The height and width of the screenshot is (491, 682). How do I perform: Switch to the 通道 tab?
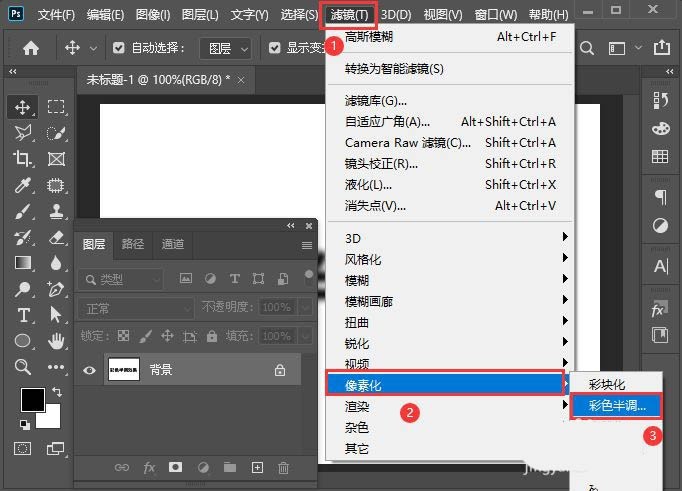click(x=173, y=244)
